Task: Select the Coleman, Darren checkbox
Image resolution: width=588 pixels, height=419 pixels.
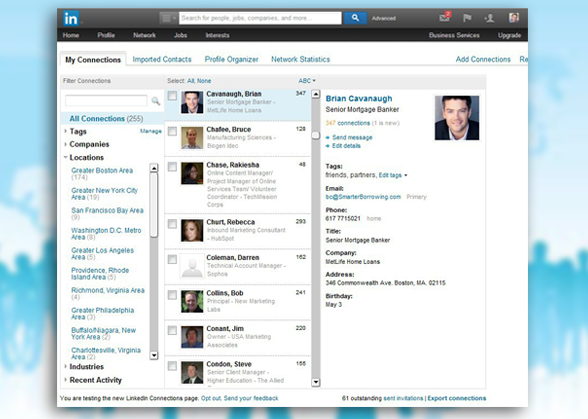Action: 172,259
